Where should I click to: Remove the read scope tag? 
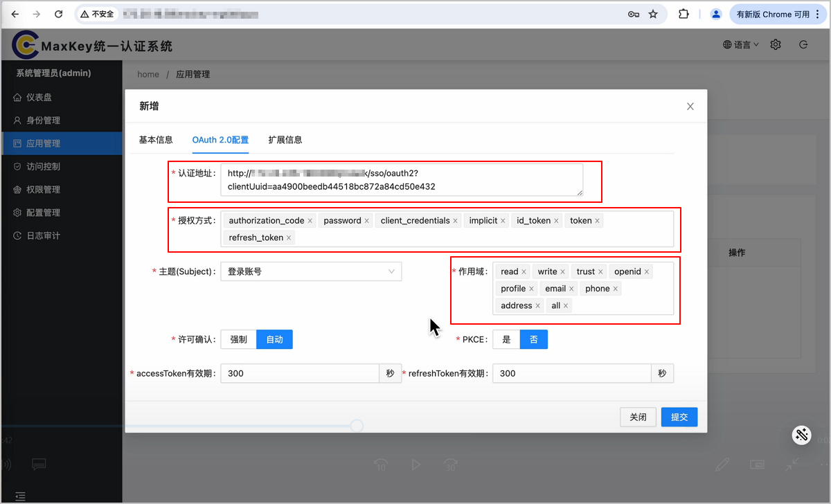tap(524, 272)
